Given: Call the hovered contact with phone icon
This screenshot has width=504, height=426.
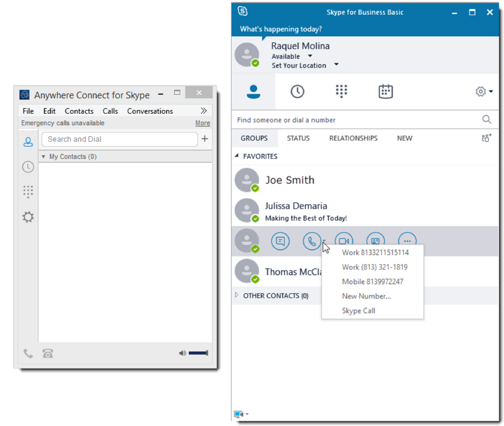Looking at the screenshot, I should [x=312, y=241].
